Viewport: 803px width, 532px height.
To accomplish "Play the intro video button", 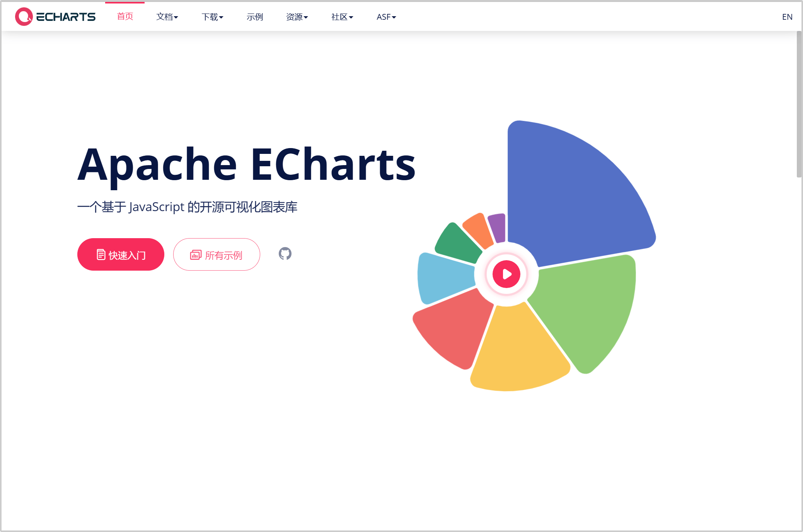I will 506,274.
